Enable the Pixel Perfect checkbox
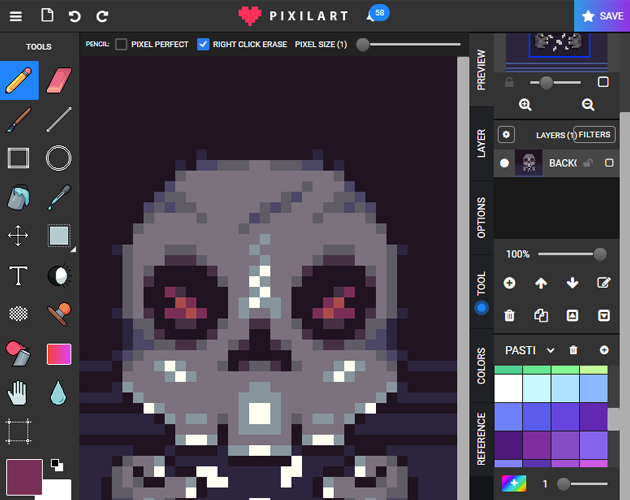The height and width of the screenshot is (500, 630). click(121, 45)
